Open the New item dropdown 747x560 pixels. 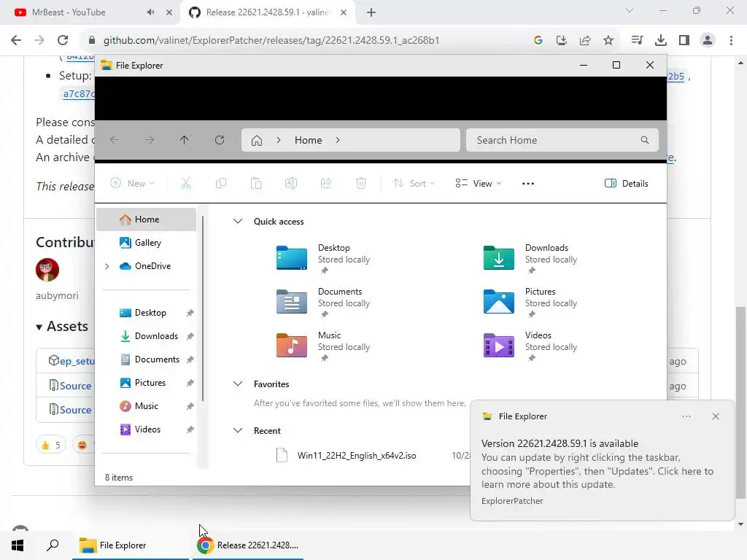pos(133,183)
